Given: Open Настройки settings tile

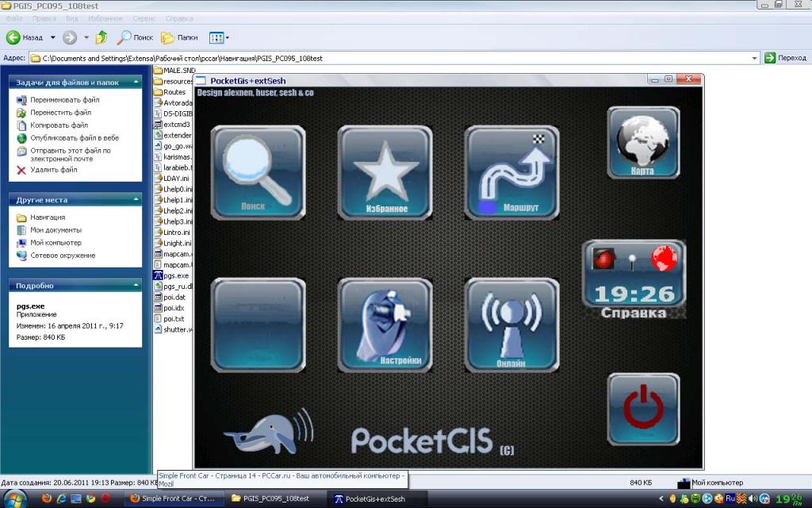Looking at the screenshot, I should [385, 325].
